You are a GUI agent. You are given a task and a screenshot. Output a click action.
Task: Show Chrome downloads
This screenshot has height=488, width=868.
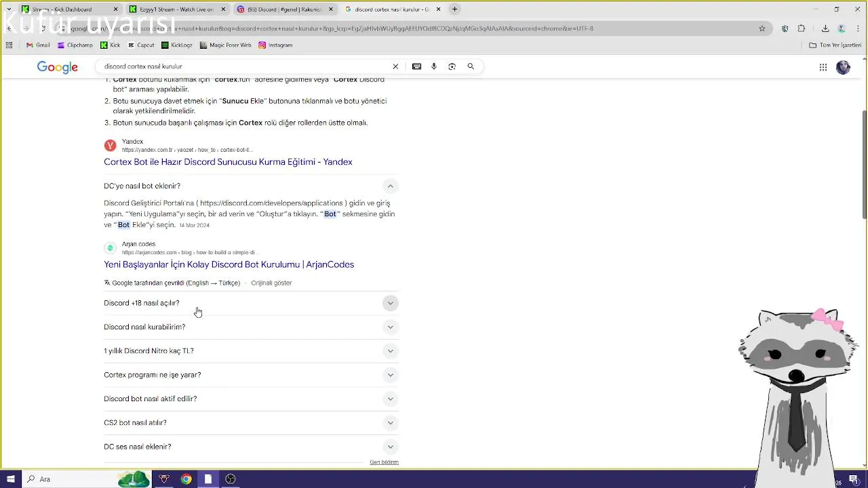point(825,28)
